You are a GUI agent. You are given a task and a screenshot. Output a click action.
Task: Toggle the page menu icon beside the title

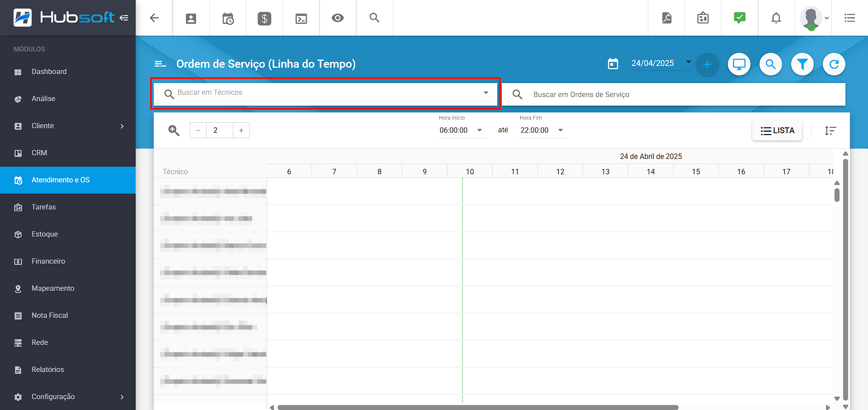pyautogui.click(x=160, y=64)
